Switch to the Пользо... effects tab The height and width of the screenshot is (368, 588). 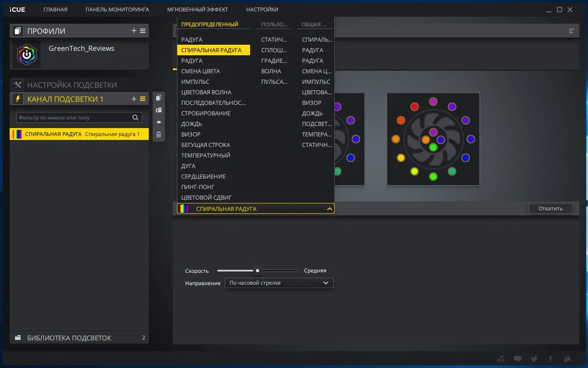[x=274, y=24]
